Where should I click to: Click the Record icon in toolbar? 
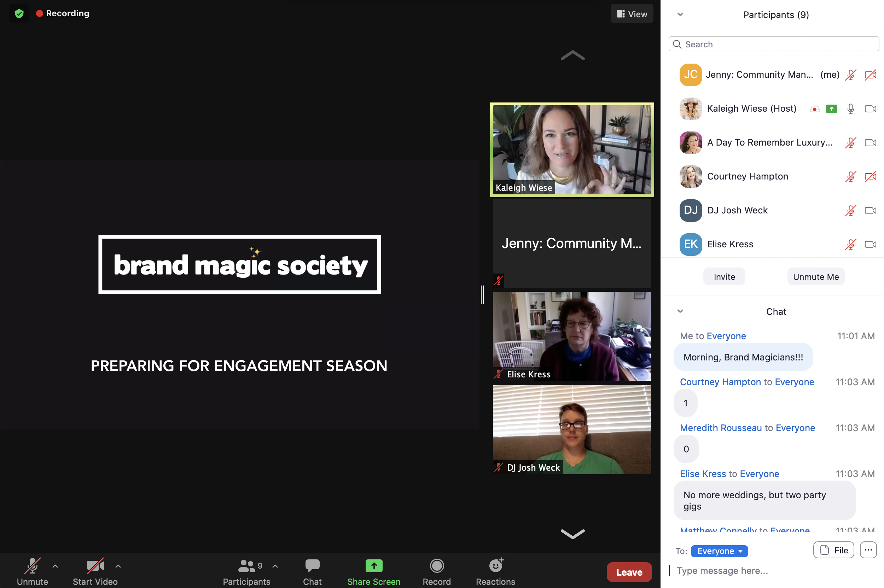[437, 565]
